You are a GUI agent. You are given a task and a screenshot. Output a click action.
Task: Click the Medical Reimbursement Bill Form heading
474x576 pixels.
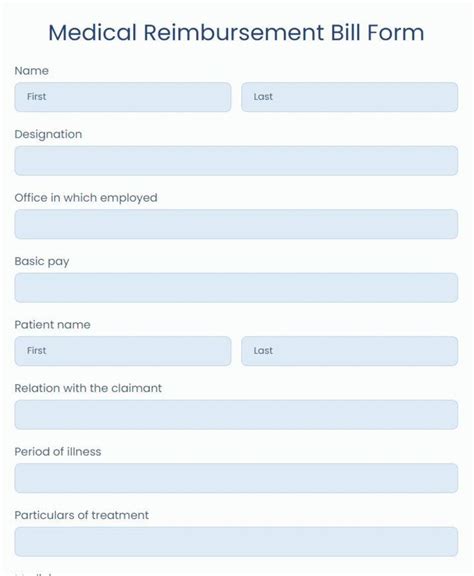(236, 32)
